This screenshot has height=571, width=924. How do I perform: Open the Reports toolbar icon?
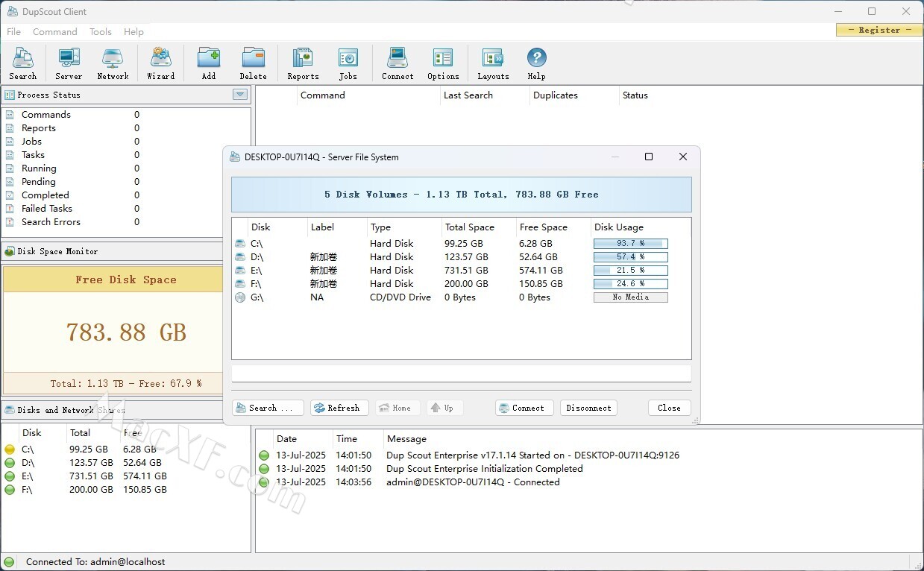(x=303, y=63)
